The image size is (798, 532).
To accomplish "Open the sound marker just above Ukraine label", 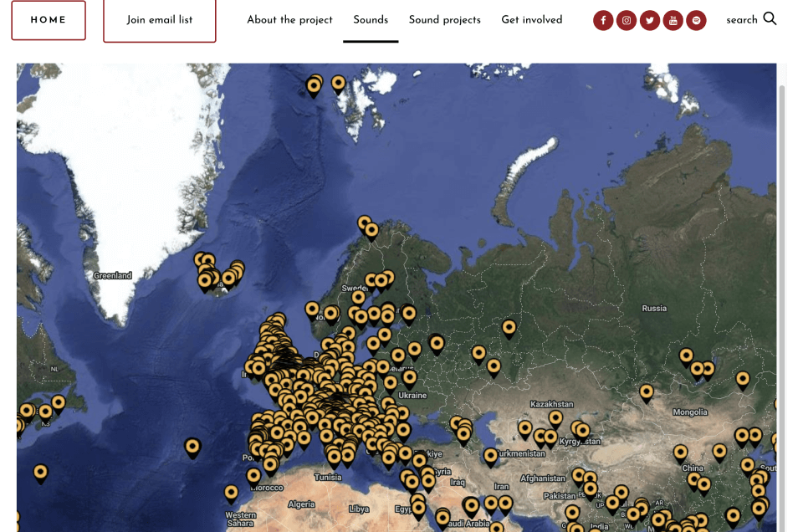I will click(x=410, y=377).
